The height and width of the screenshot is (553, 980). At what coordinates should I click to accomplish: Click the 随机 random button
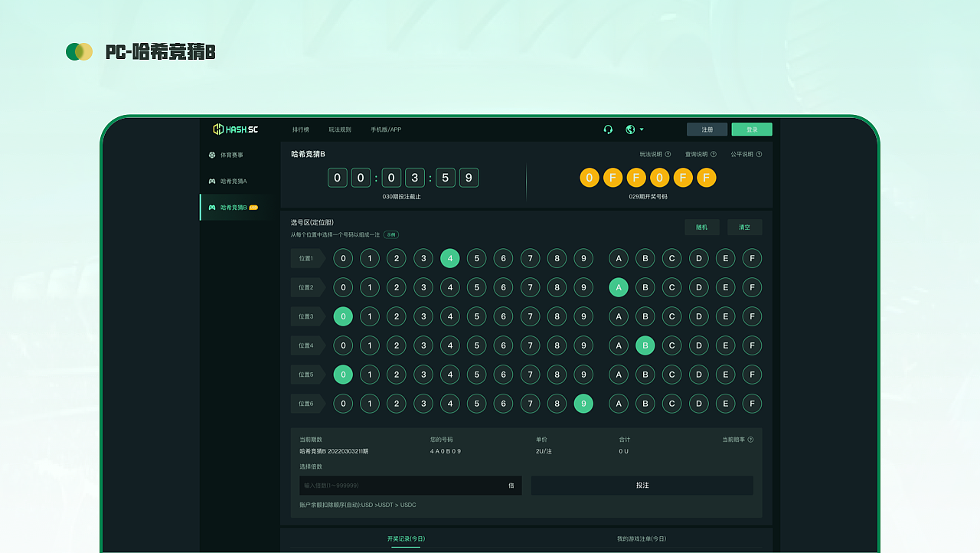(x=702, y=227)
